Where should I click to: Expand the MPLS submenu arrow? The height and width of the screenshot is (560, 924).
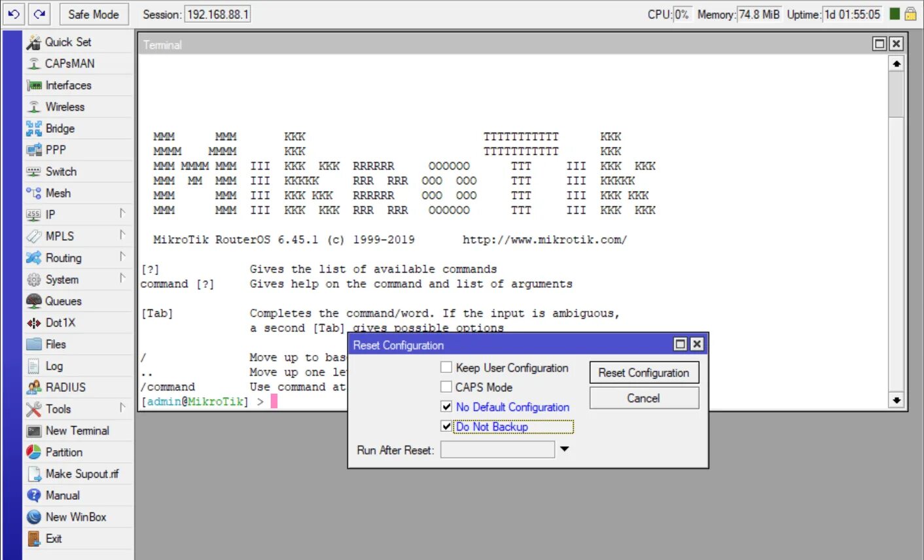pos(122,236)
